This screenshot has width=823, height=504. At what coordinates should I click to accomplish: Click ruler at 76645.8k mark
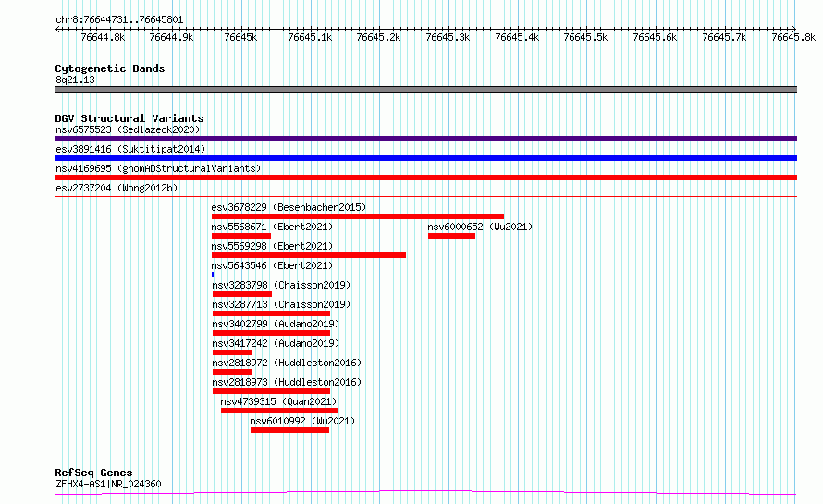793,37
